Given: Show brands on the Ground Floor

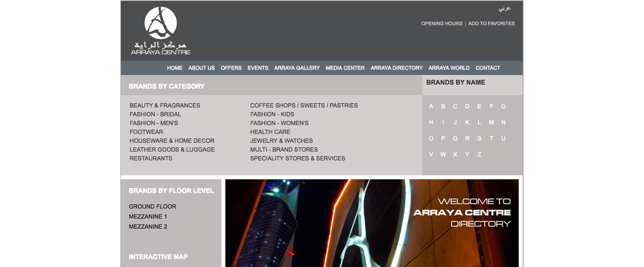Looking at the screenshot, I should [x=152, y=206].
